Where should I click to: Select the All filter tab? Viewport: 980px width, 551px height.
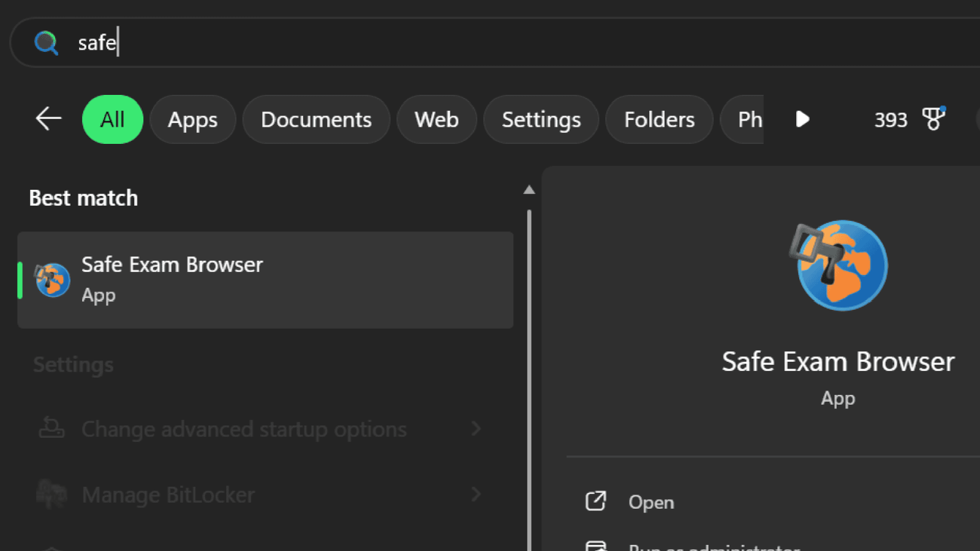[113, 119]
